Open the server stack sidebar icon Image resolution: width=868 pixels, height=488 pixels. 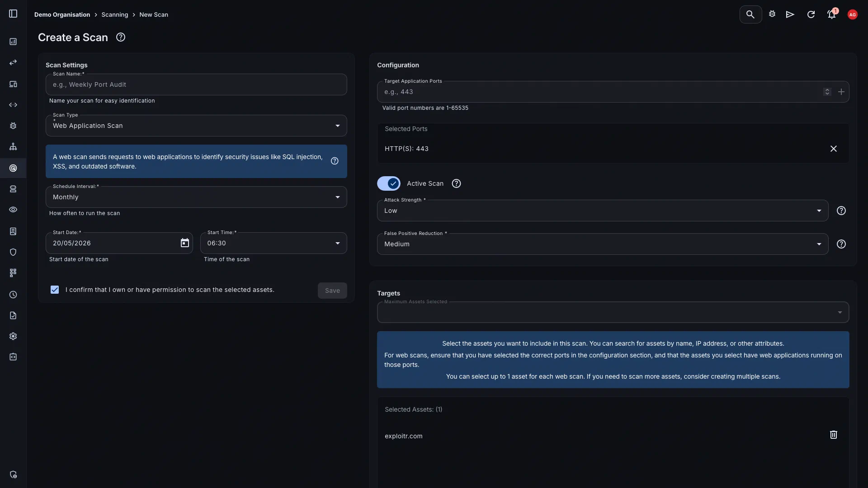[13, 189]
